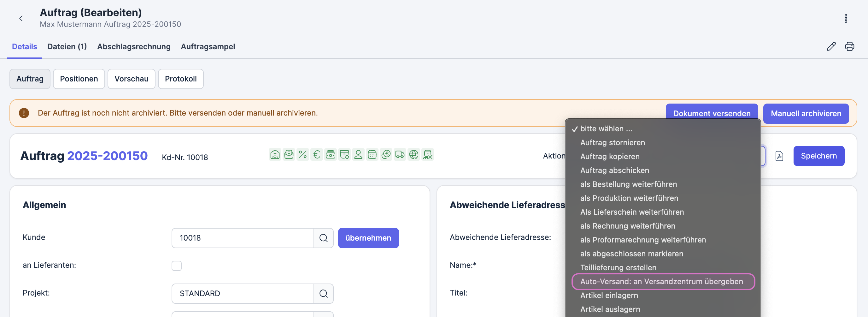Select 'Auftrag stornieren' from the dropdown
Viewport: 868px width, 317px height.
pyautogui.click(x=612, y=143)
